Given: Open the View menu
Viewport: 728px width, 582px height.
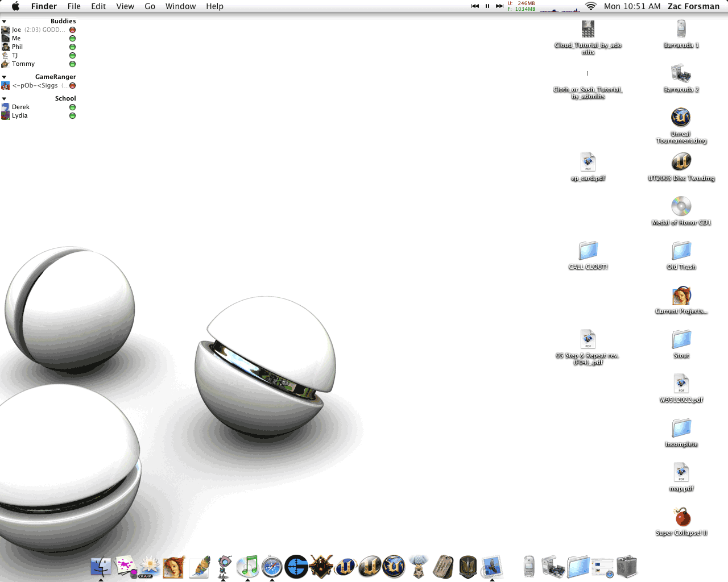Looking at the screenshot, I should pos(125,6).
